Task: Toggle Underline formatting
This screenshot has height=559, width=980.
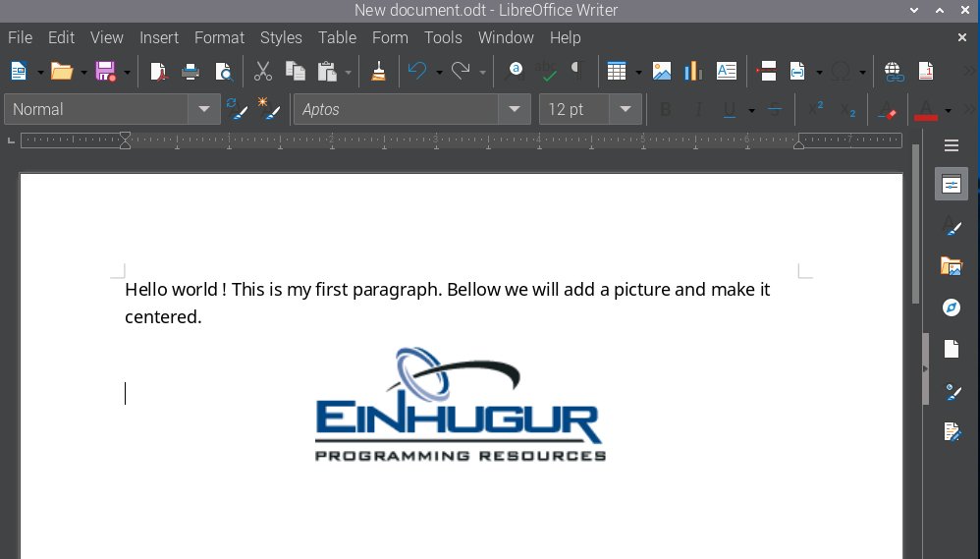Action: tap(729, 110)
